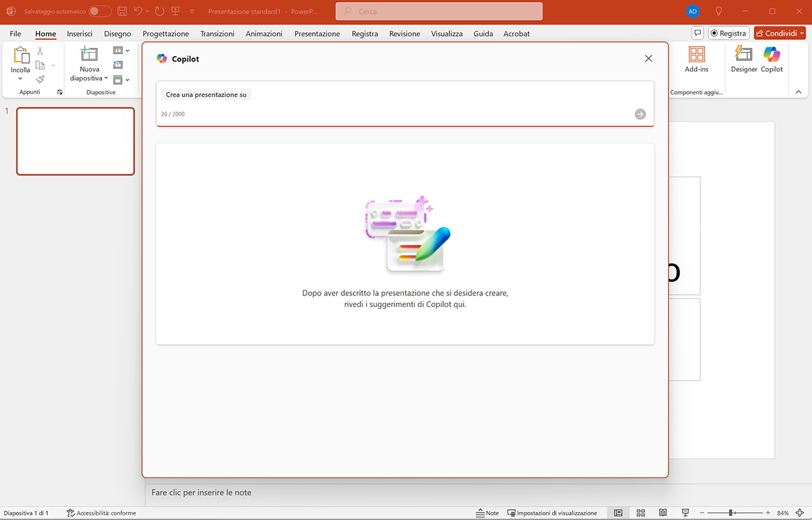Click the Save icon in title bar
Image resolution: width=812 pixels, height=520 pixels.
coord(122,11)
